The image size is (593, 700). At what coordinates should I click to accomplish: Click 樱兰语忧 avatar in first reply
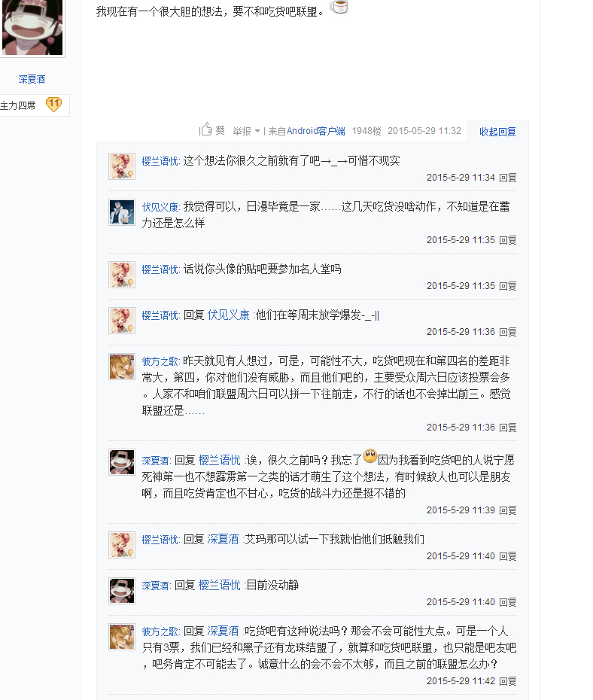122,166
